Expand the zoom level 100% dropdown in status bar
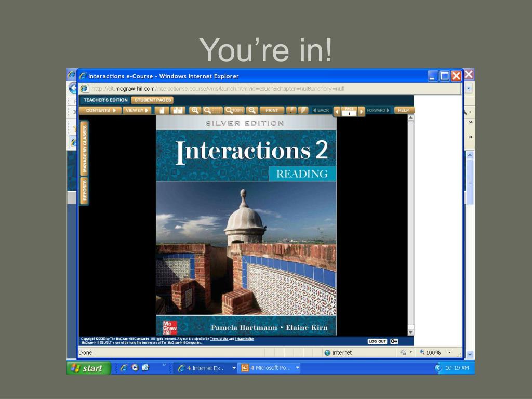The width and height of the screenshot is (532, 399). click(449, 353)
